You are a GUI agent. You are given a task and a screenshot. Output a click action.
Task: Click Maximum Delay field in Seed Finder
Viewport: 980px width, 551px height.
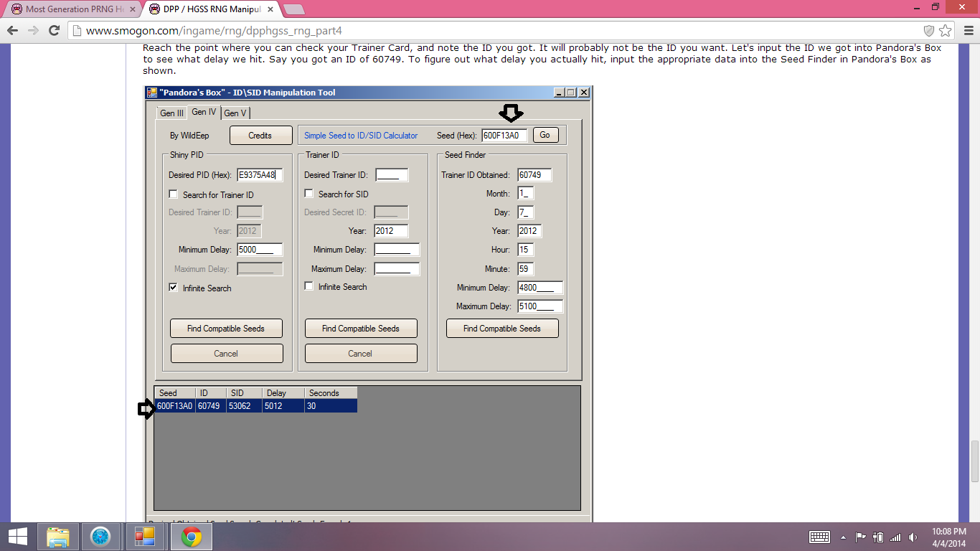coord(540,306)
